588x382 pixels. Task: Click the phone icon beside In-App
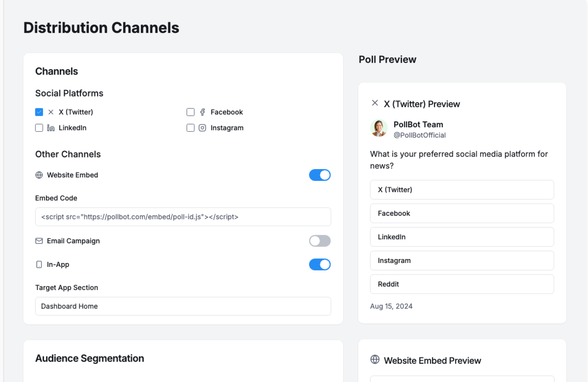point(39,264)
